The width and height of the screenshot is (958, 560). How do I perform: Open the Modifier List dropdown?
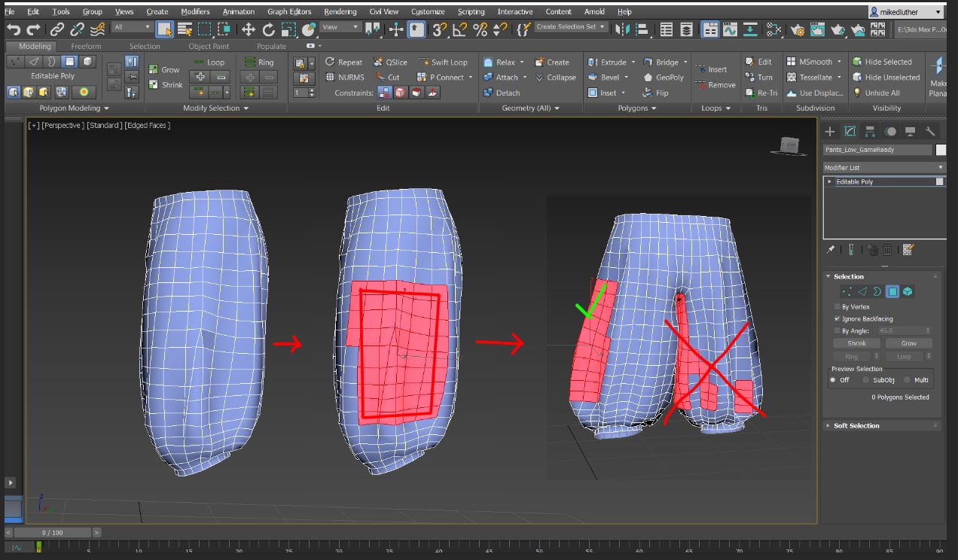[x=940, y=167]
